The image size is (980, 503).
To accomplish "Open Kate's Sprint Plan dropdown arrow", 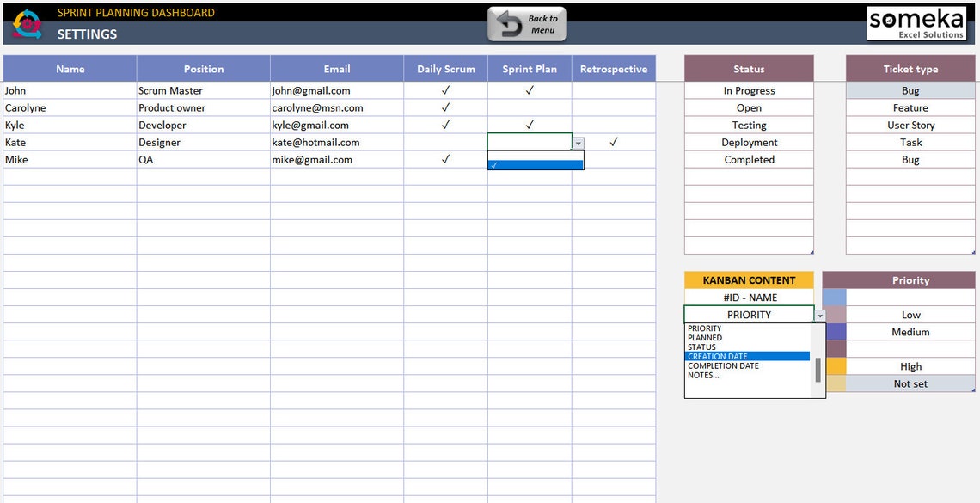I will tap(579, 142).
